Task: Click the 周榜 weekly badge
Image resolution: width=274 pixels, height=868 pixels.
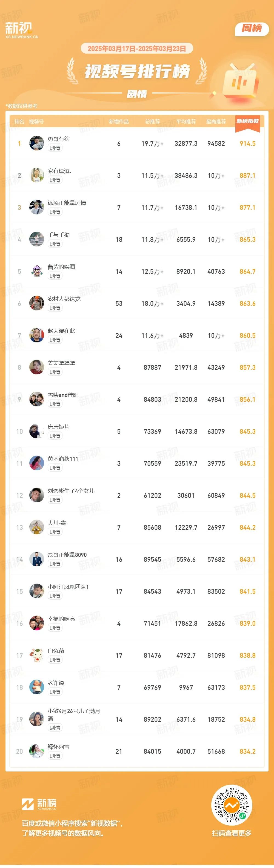Action: [252, 29]
